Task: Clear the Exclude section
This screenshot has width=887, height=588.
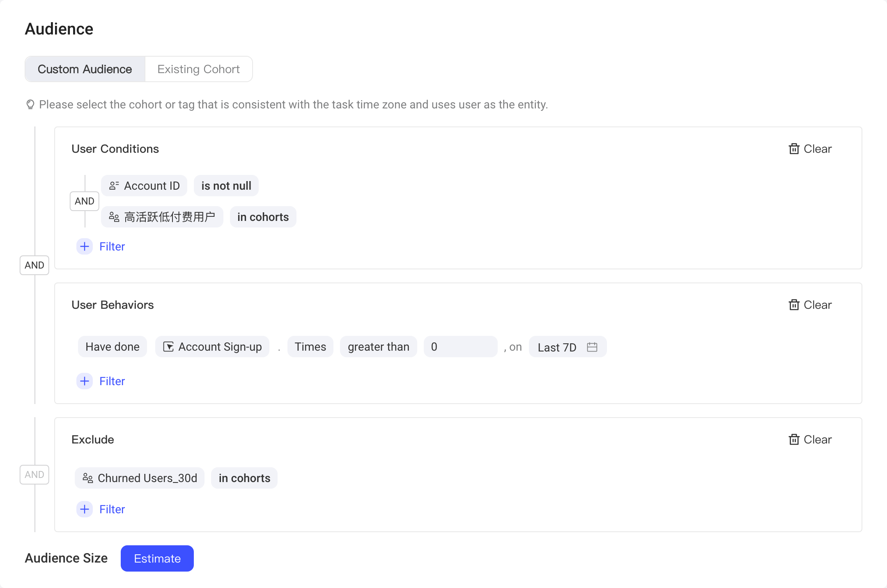Action: coord(810,439)
